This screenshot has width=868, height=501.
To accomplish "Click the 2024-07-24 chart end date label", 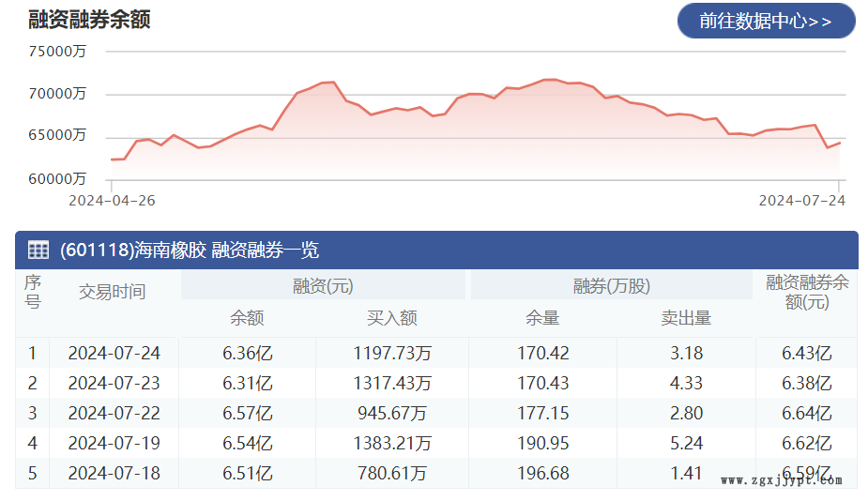I will tap(802, 201).
